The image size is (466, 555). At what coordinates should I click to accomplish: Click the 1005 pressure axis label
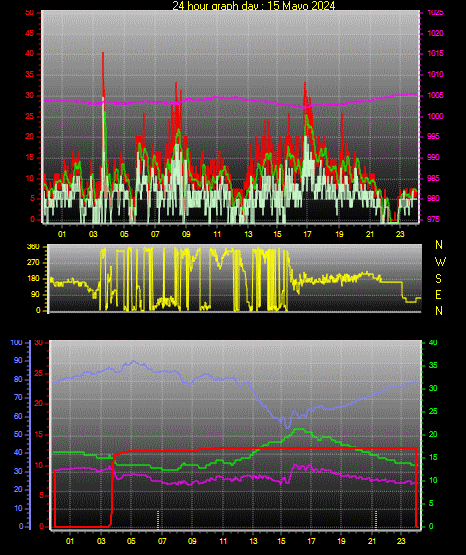coord(435,95)
